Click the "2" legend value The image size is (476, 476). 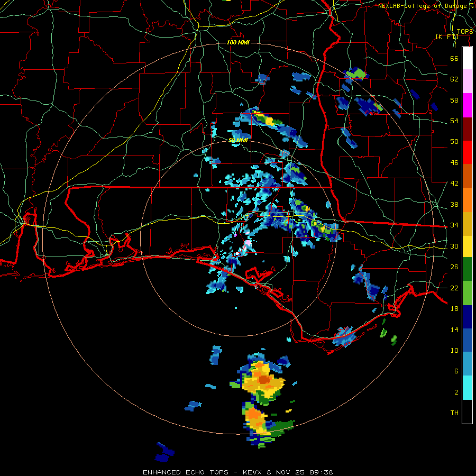point(456,392)
